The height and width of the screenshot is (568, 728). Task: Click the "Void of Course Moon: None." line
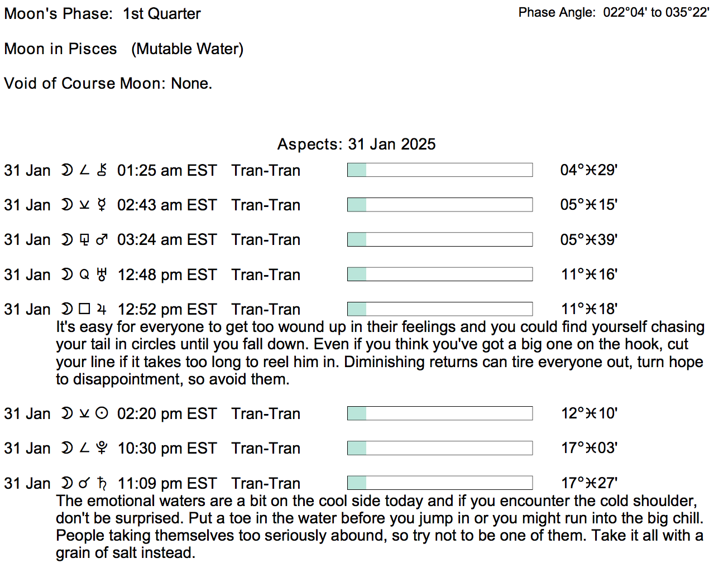(108, 83)
